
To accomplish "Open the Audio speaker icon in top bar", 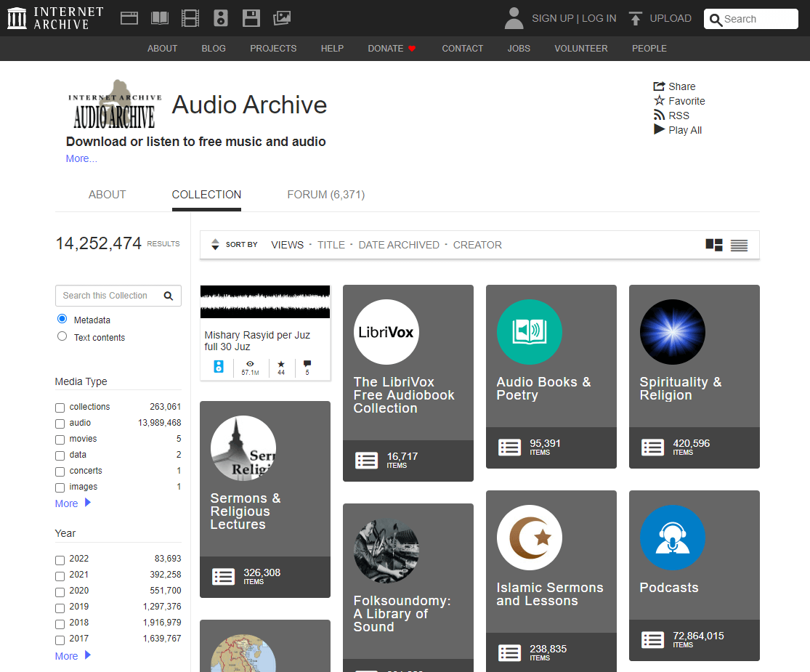I will click(221, 19).
